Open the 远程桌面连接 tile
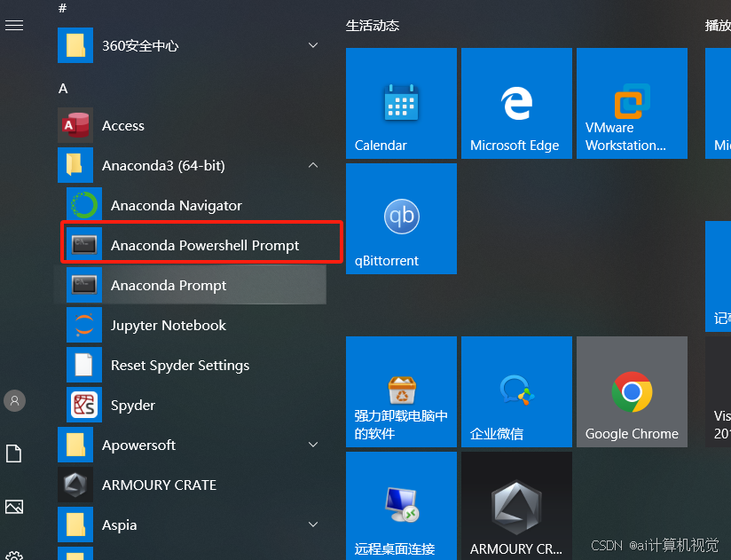This screenshot has height=560, width=731. [x=401, y=506]
